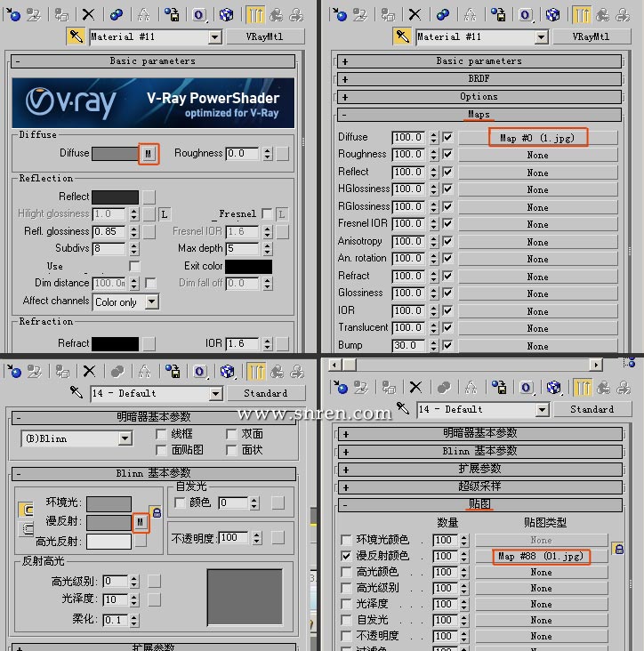Click Get Material icon in top-right Maps panel
Viewport: 644px width, 651px height.
340,15
